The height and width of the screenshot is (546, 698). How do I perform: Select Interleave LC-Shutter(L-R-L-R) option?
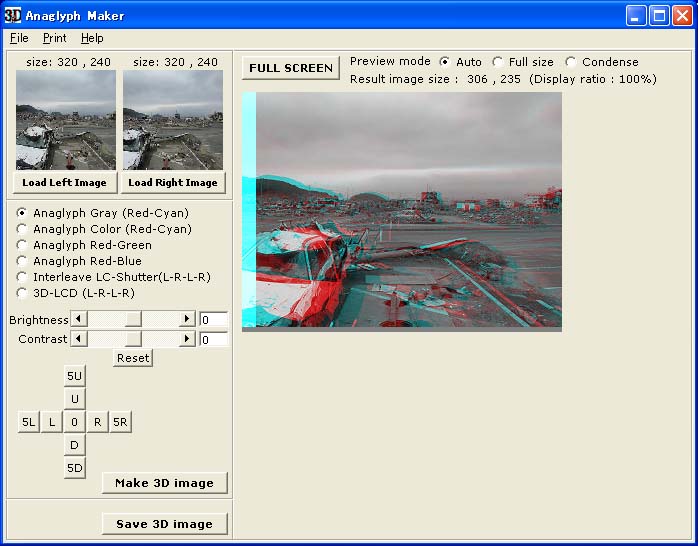point(23,277)
